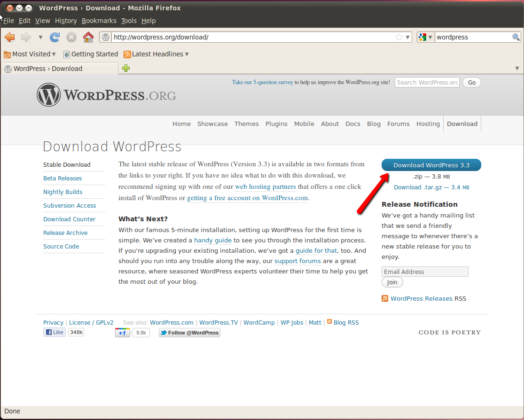Open the Home page icon

click(88, 37)
